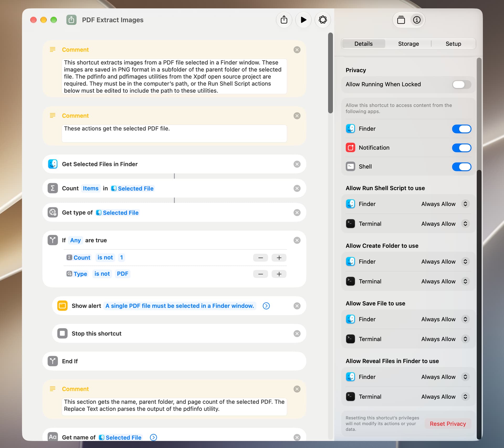Turn off the Shell access toggle
Screen dimensions: 504x448
pyautogui.click(x=461, y=167)
